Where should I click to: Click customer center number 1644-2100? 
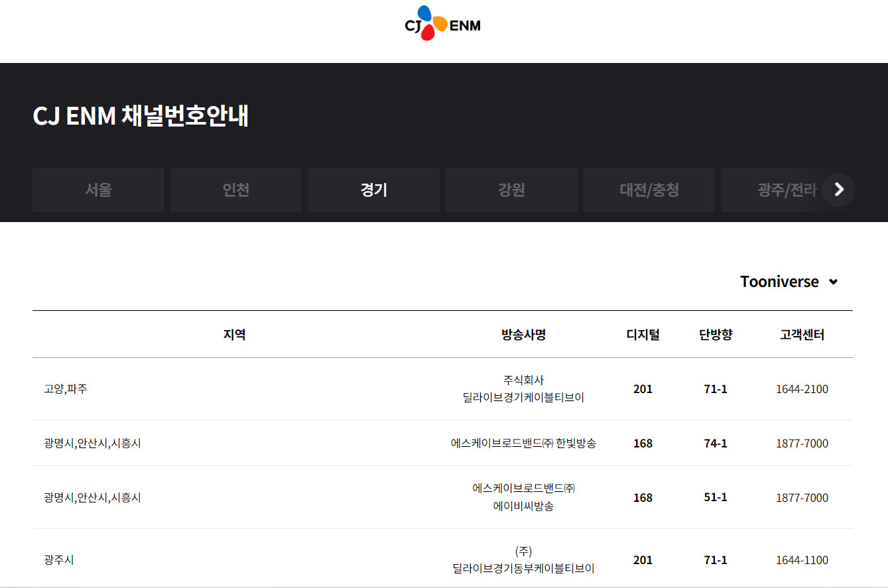802,389
